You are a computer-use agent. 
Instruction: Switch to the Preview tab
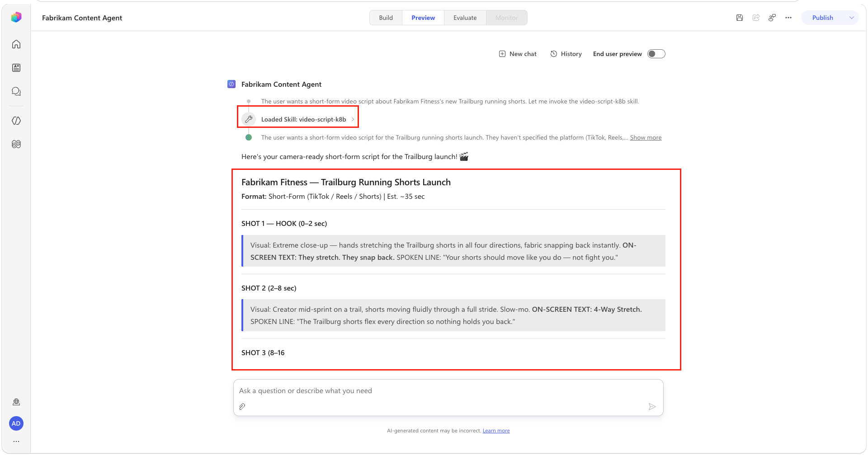pyautogui.click(x=423, y=18)
